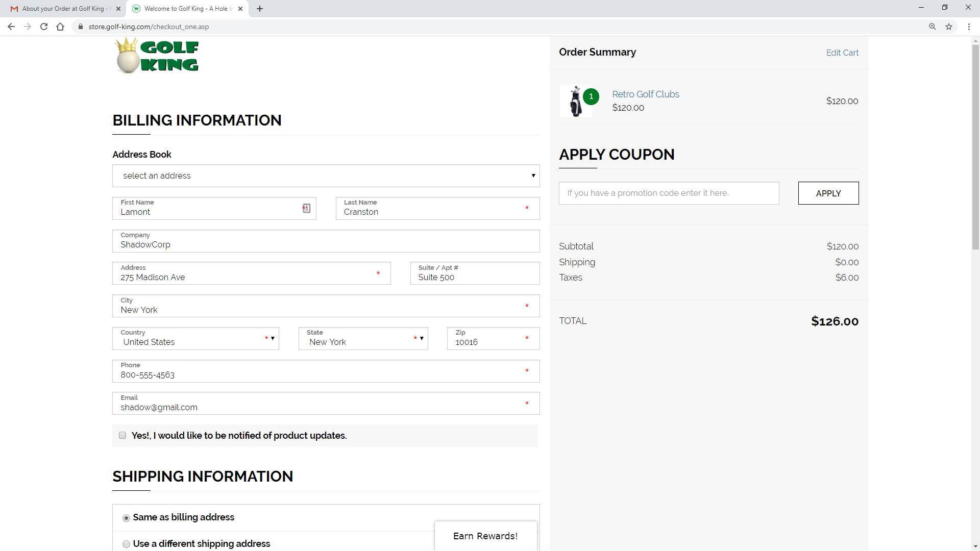The height and width of the screenshot is (551, 980).
Task: Go to browser home page
Action: pos(60,27)
